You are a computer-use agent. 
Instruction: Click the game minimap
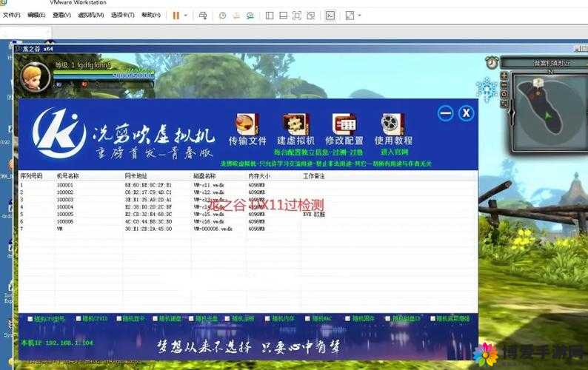point(549,111)
